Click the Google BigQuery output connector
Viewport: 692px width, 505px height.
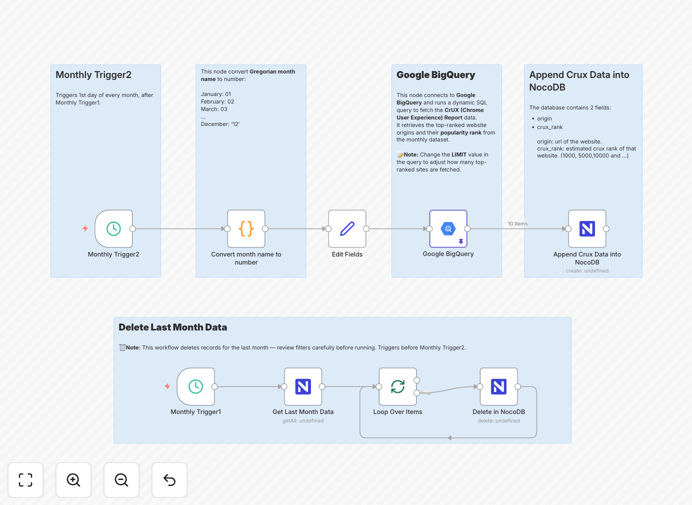pyautogui.click(x=467, y=229)
